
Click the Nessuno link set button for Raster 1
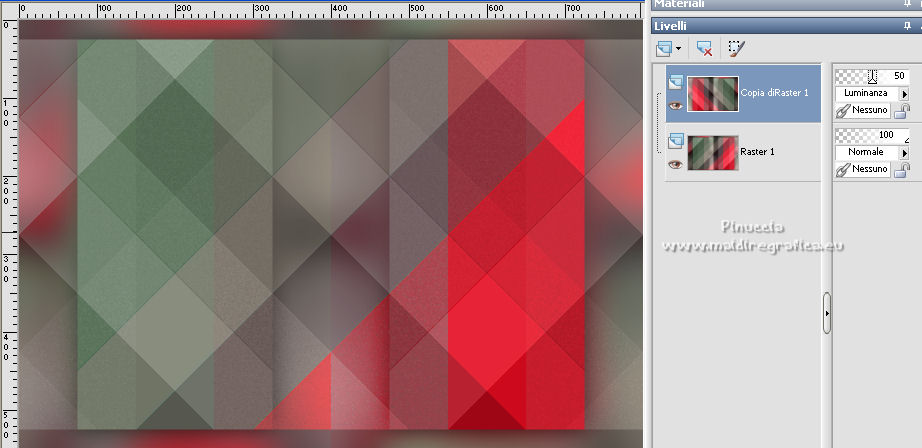tap(863, 169)
